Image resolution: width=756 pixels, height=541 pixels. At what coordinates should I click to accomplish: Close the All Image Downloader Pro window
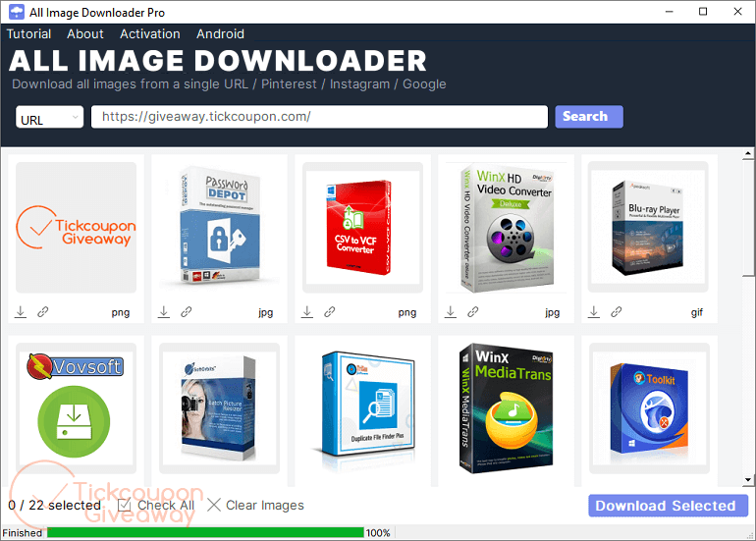coord(737,12)
